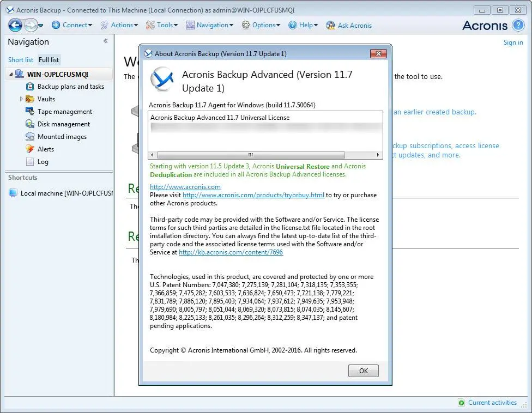Open the tryorbuy.html products link
This screenshot has height=413, width=532.
(x=253, y=195)
